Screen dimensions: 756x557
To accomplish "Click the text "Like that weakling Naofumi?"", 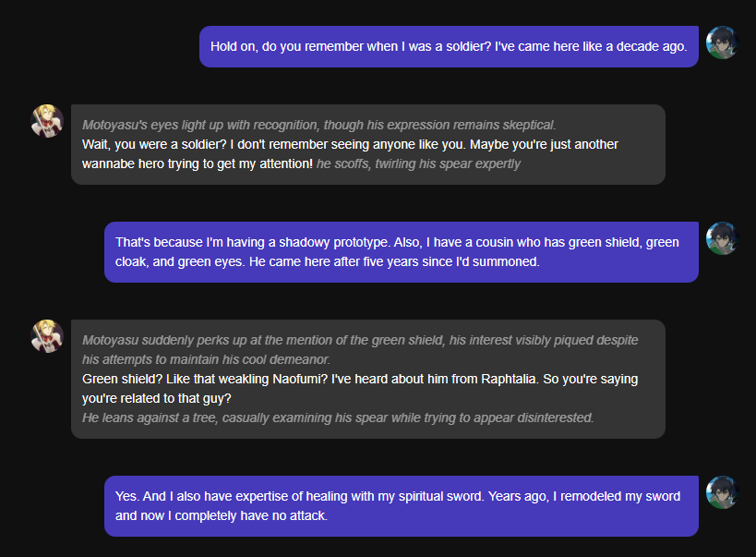I will [x=236, y=379].
